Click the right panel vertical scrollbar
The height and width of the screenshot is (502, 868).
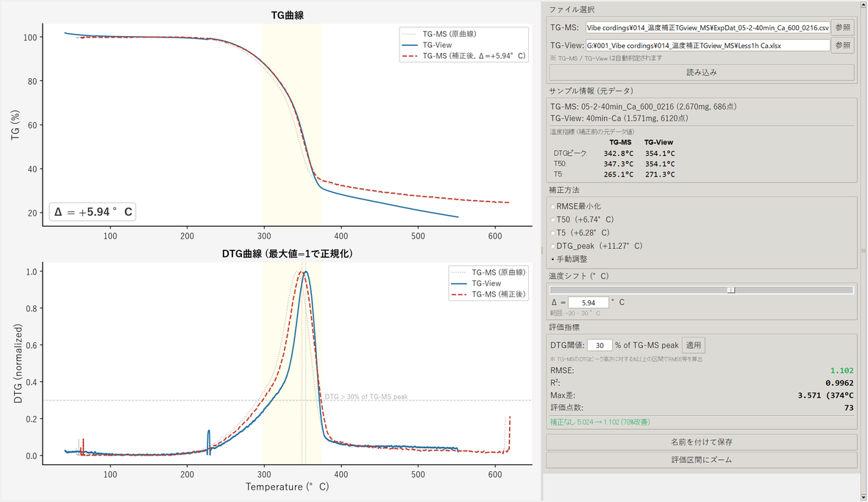(863, 250)
